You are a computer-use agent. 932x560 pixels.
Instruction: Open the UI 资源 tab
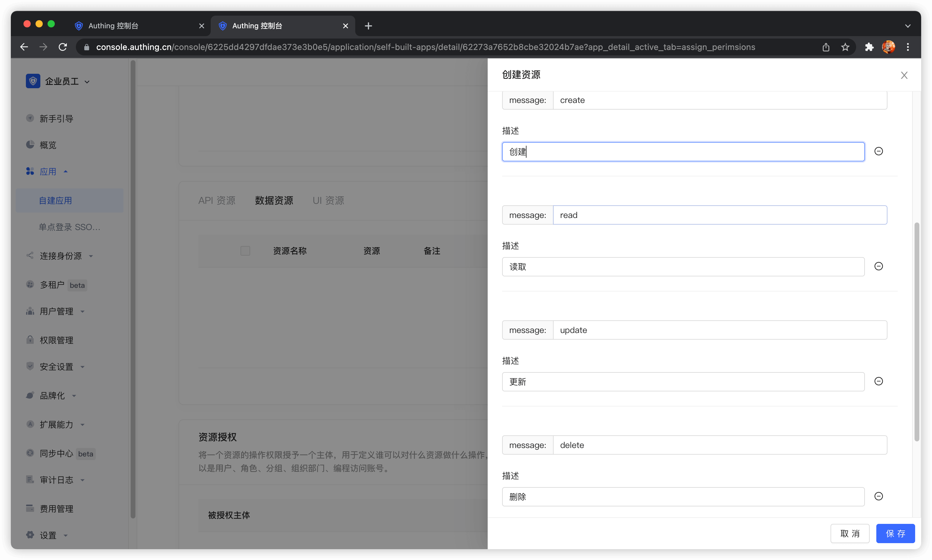[328, 201]
